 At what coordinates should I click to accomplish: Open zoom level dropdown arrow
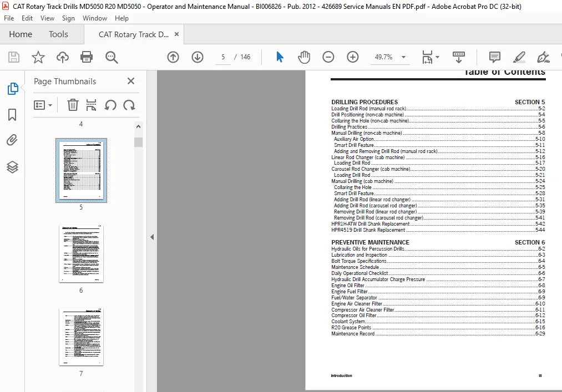click(x=403, y=57)
